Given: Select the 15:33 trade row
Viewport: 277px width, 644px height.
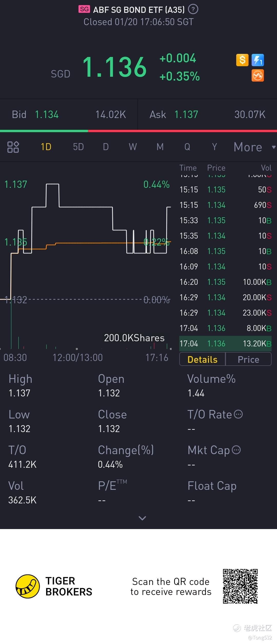Looking at the screenshot, I should [x=225, y=220].
